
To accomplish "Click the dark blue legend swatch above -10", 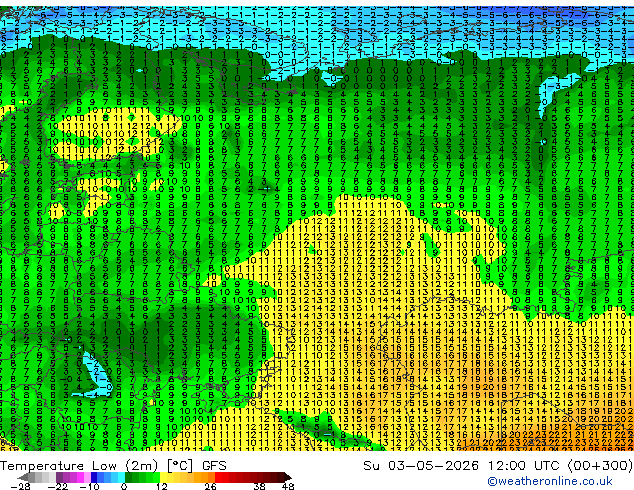I will click(x=94, y=477).
